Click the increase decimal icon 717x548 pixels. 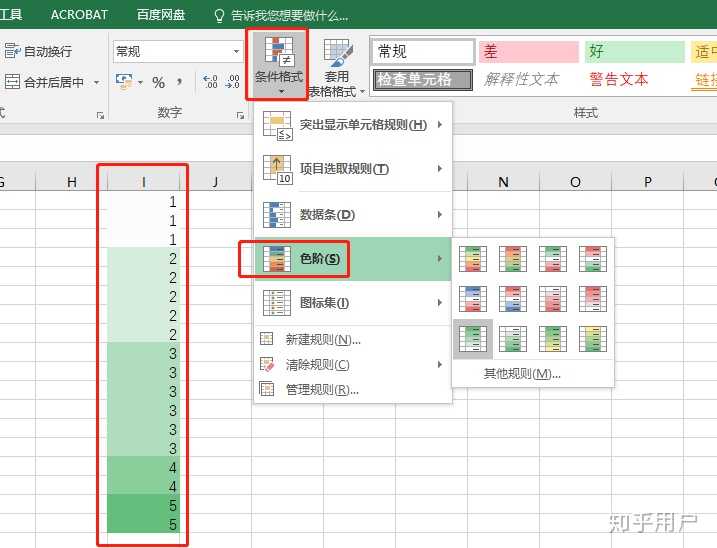pyautogui.click(x=210, y=82)
